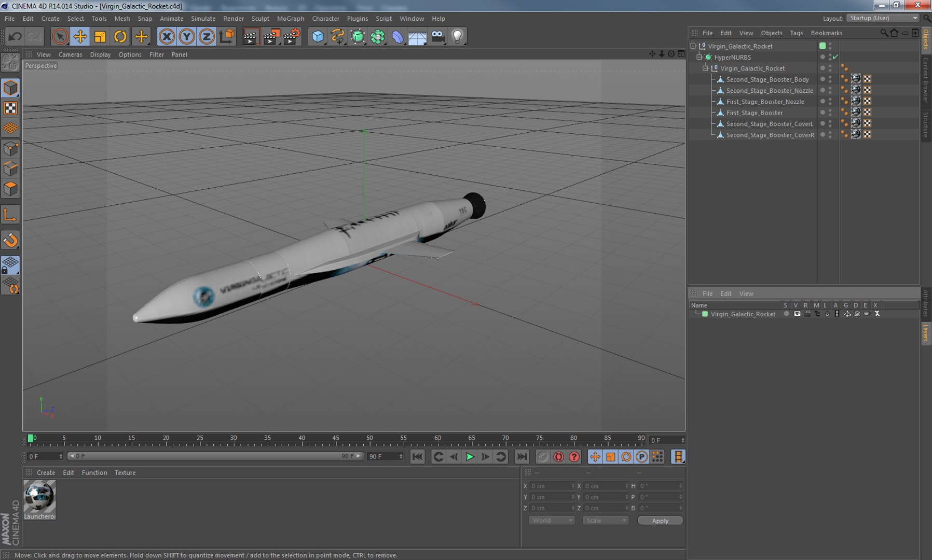Open the MoGraph menu
The width and height of the screenshot is (932, 560).
pyautogui.click(x=291, y=18)
